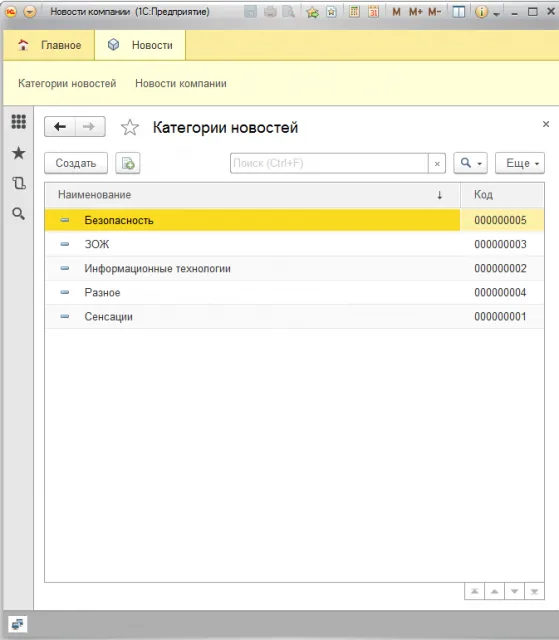Image resolution: width=559 pixels, height=640 pixels.
Task: Jump to list end arrow button
Action: [x=535, y=591]
